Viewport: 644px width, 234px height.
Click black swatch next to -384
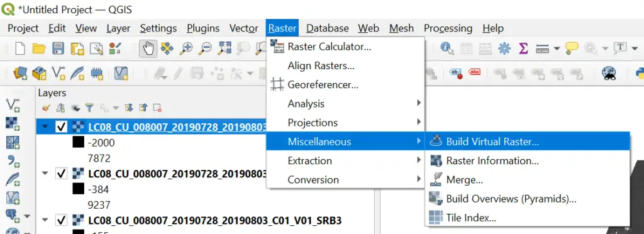click(78, 189)
